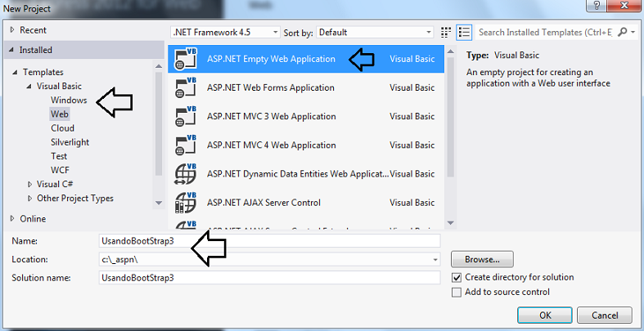Click the Name input field
Image resolution: width=644 pixels, height=331 pixels.
point(269,241)
